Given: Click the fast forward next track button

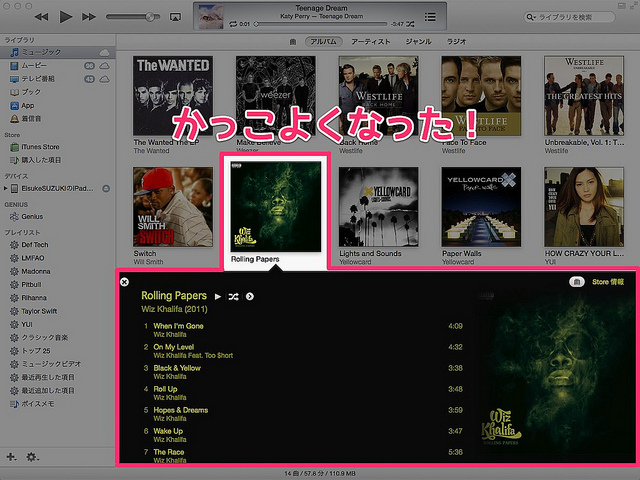Looking at the screenshot, I should (89, 17).
